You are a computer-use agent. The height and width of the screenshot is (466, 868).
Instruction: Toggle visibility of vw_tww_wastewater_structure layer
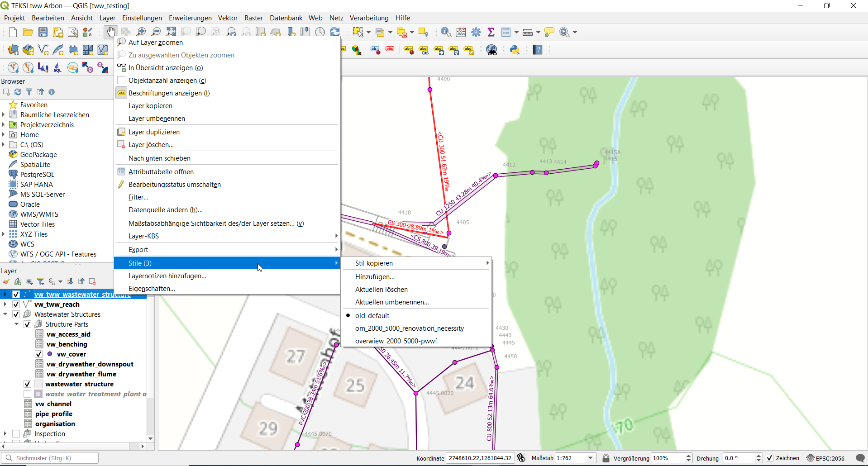pyautogui.click(x=16, y=295)
